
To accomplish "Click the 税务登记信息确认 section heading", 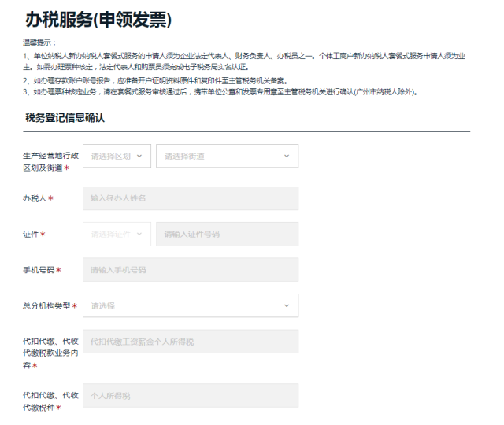I will click(x=65, y=118).
